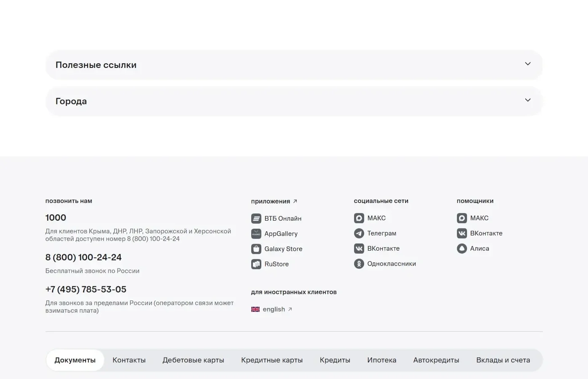Click the Телеграм paper plane icon
The height and width of the screenshot is (379, 588).
pos(359,233)
